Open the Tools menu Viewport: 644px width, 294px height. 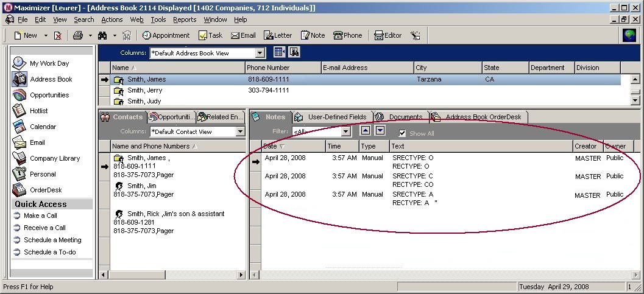[158, 19]
